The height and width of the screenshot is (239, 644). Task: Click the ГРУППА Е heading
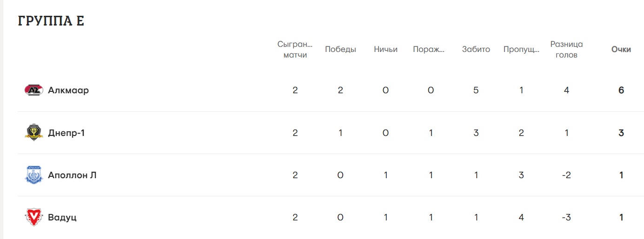(x=51, y=21)
